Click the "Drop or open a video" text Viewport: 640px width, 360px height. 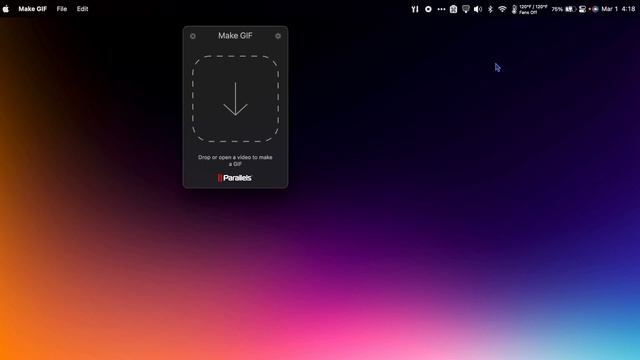tap(235, 160)
